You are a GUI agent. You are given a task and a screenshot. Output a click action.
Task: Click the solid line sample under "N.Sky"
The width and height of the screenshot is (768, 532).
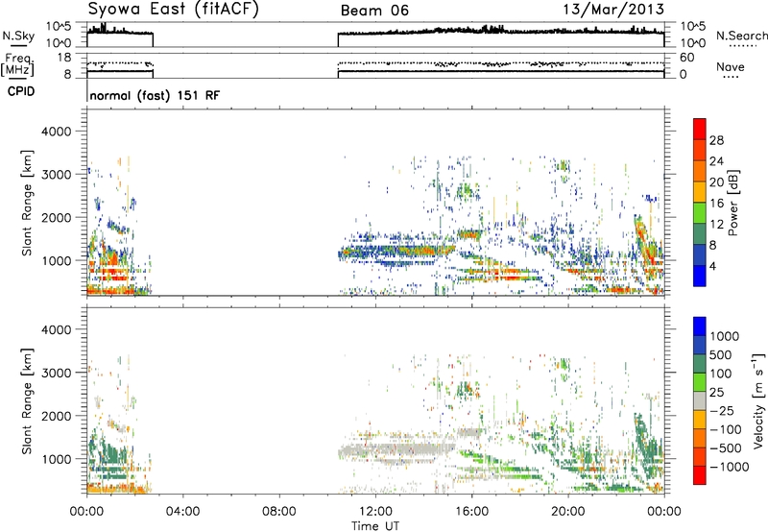18,45
